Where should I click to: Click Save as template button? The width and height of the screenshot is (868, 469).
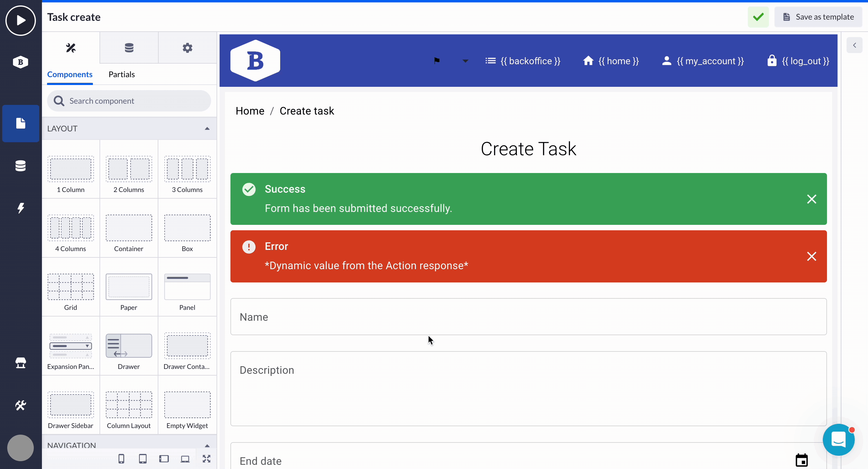coord(818,17)
